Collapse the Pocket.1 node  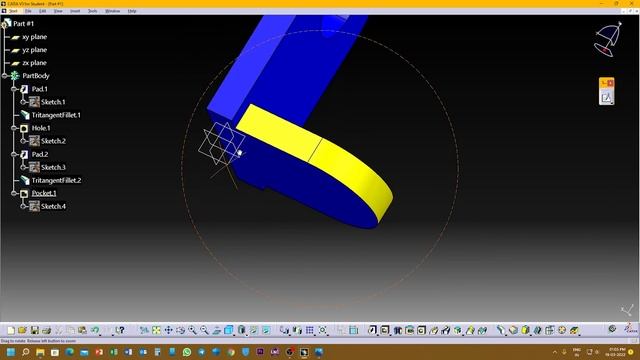14,193
